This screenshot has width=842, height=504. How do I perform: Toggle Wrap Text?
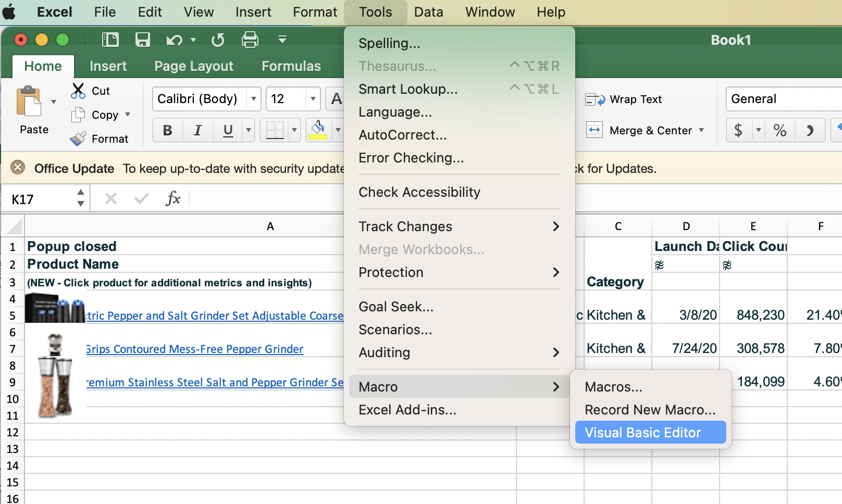point(624,99)
